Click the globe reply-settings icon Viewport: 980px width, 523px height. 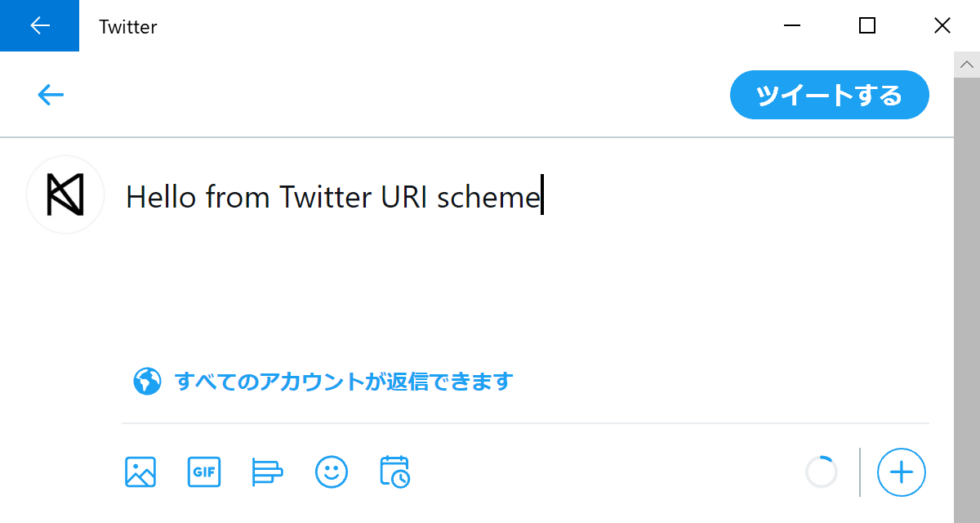pyautogui.click(x=147, y=381)
